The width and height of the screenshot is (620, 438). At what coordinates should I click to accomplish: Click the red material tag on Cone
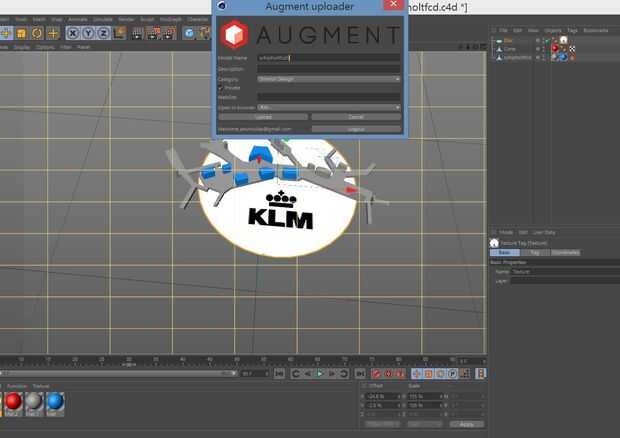pyautogui.click(x=555, y=49)
